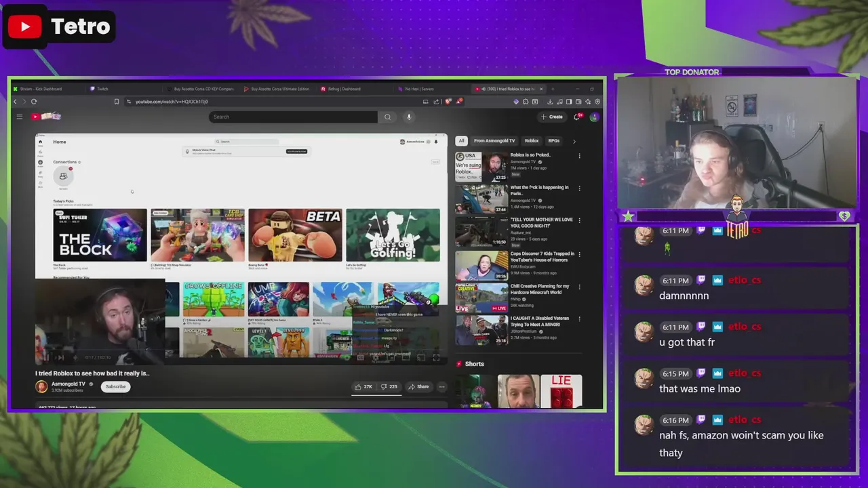Select chat message 'that was me lmao'

[x=700, y=388]
